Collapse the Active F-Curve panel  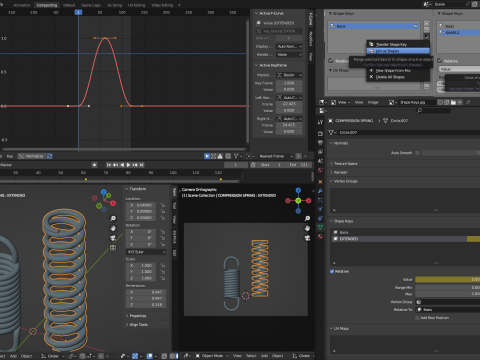(270, 13)
